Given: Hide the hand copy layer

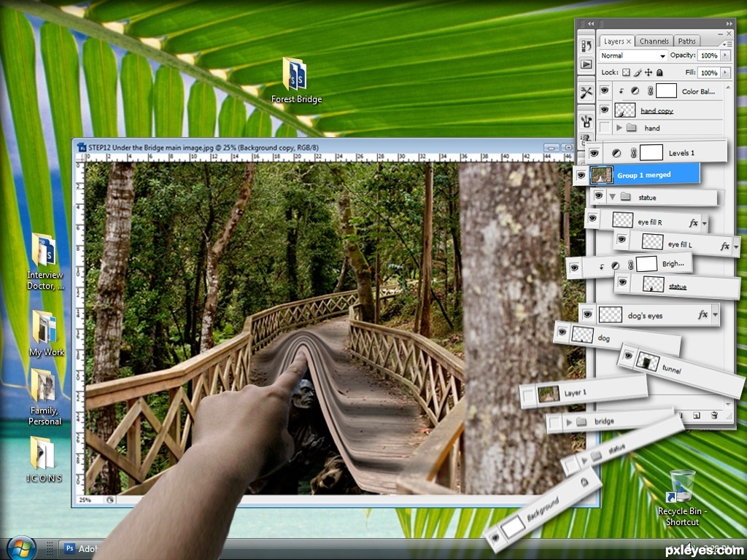Looking at the screenshot, I should (605, 110).
